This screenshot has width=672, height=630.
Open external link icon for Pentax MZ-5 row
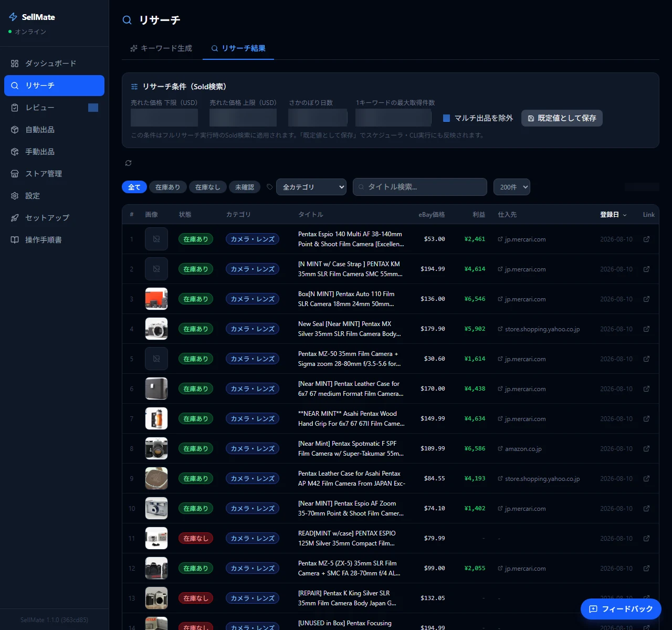tap(646, 569)
